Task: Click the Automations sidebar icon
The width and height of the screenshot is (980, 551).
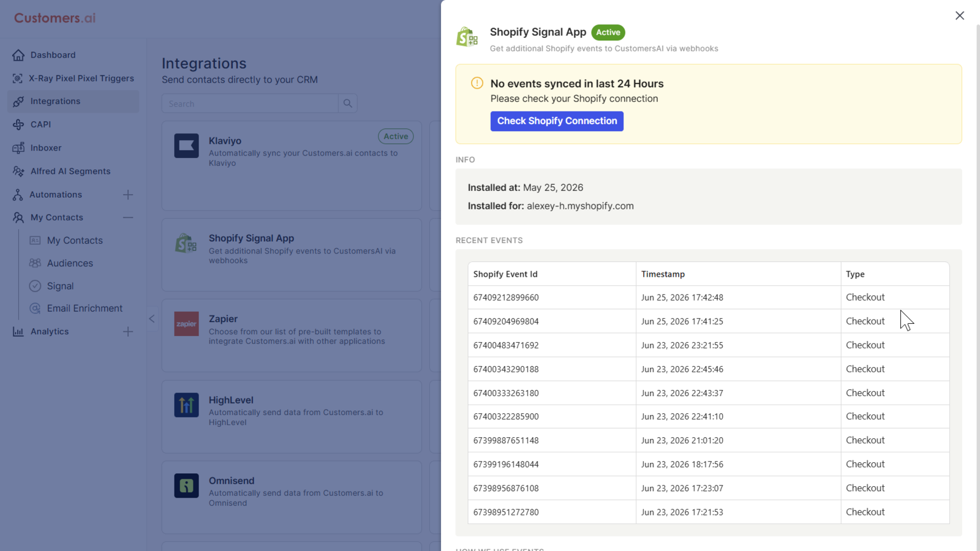Action: point(18,195)
